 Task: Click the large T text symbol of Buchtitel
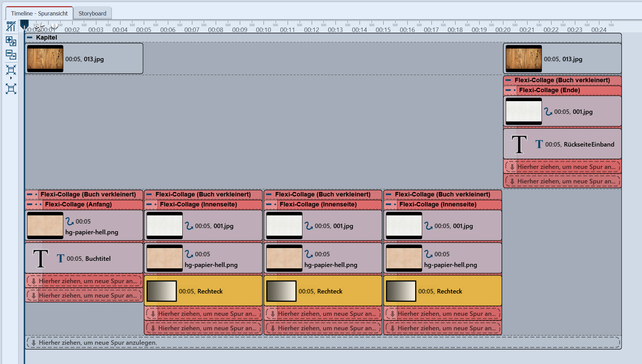(41, 258)
